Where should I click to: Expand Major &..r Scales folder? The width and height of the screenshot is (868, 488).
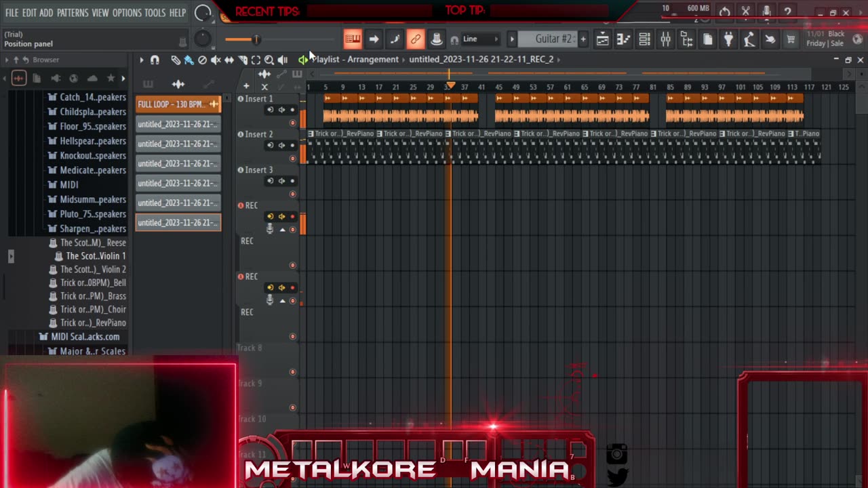(85, 351)
